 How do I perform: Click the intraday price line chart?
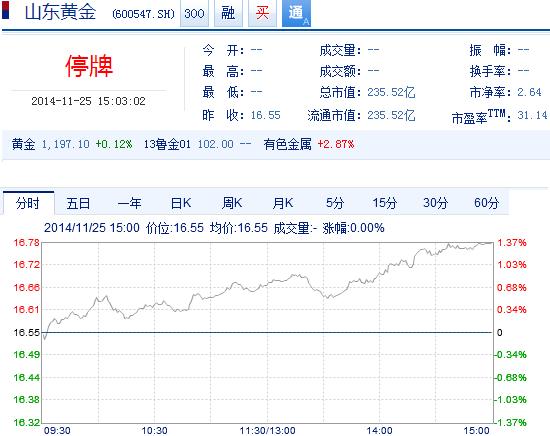(x=267, y=332)
